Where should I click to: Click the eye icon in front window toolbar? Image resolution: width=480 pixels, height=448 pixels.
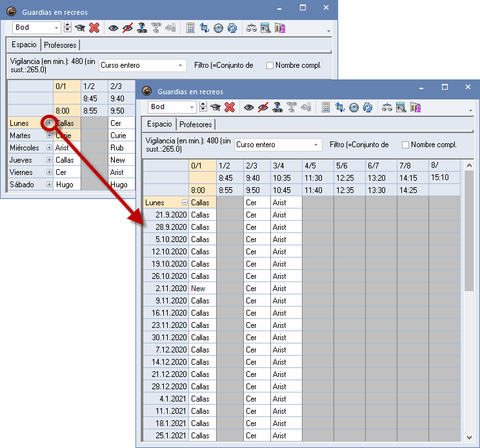[249, 108]
